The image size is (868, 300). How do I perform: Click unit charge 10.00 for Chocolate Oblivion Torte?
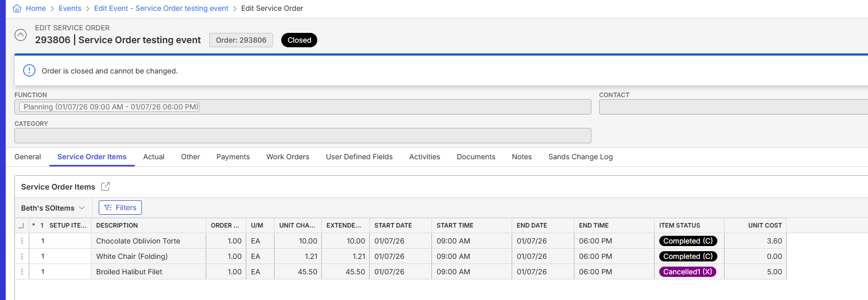click(298, 241)
